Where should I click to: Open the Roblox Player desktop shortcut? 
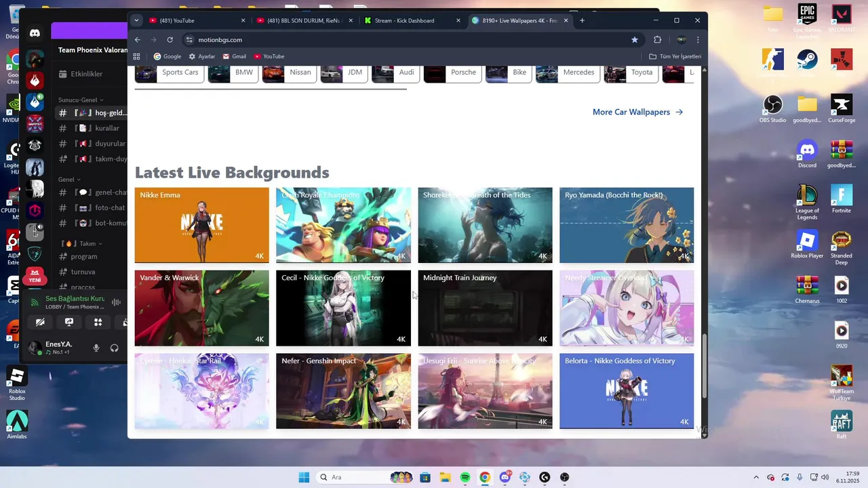[x=807, y=244]
